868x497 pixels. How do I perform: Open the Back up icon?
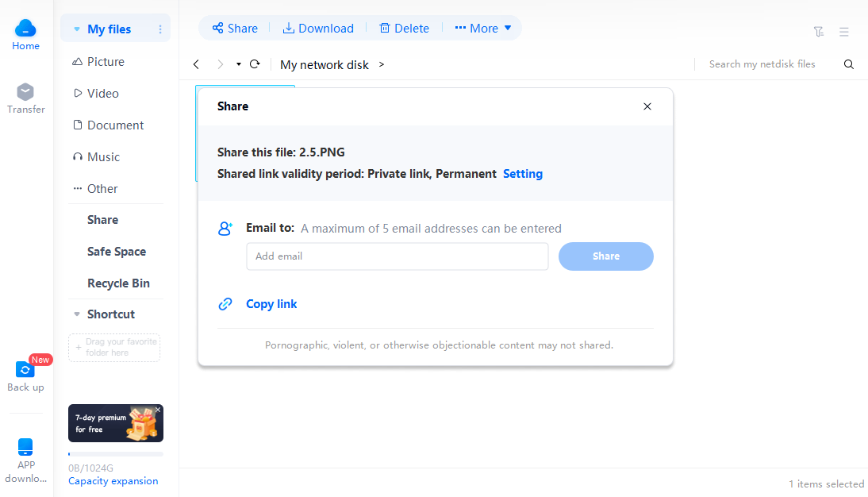tap(25, 369)
